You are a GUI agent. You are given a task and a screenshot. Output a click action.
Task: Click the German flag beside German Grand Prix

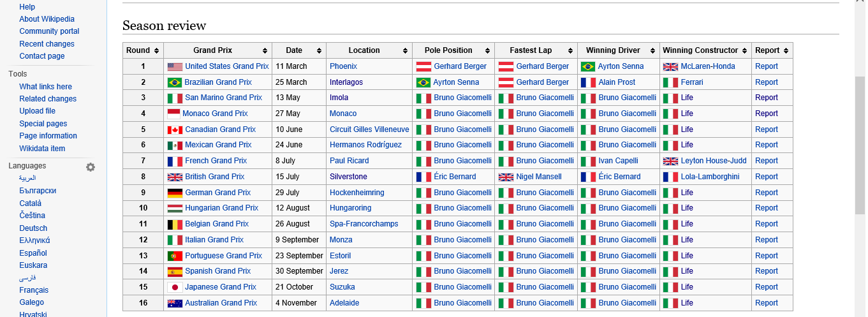tap(175, 193)
